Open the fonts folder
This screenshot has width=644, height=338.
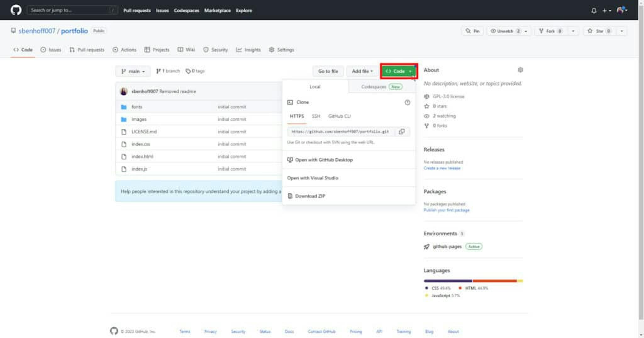(136, 107)
